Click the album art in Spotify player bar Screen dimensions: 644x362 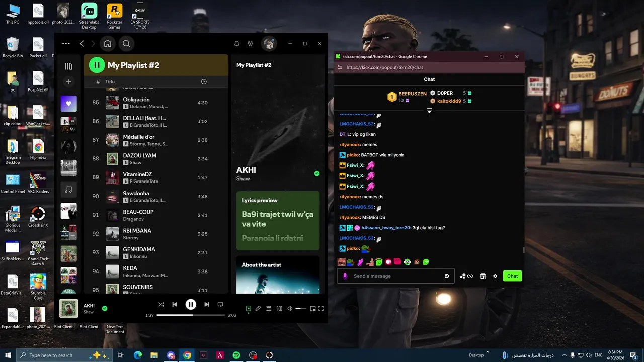coord(69,308)
